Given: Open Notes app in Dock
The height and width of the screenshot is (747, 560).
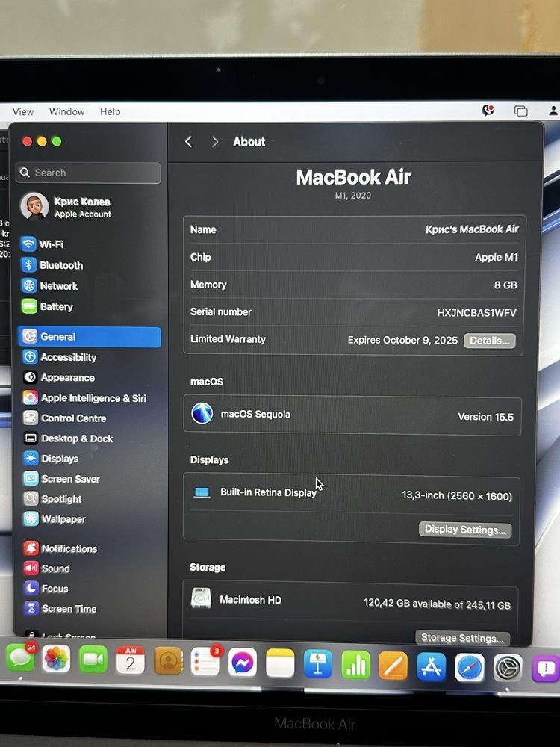Looking at the screenshot, I should click(280, 663).
